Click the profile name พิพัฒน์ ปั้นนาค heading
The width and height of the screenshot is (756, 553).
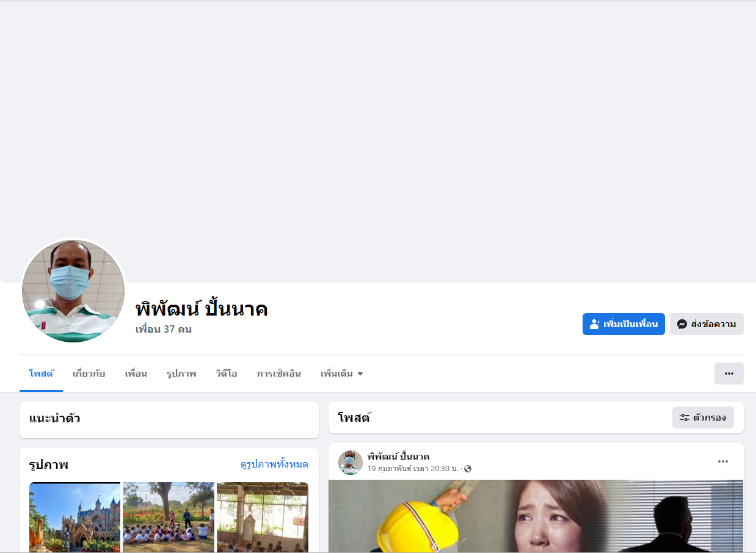[x=202, y=309]
